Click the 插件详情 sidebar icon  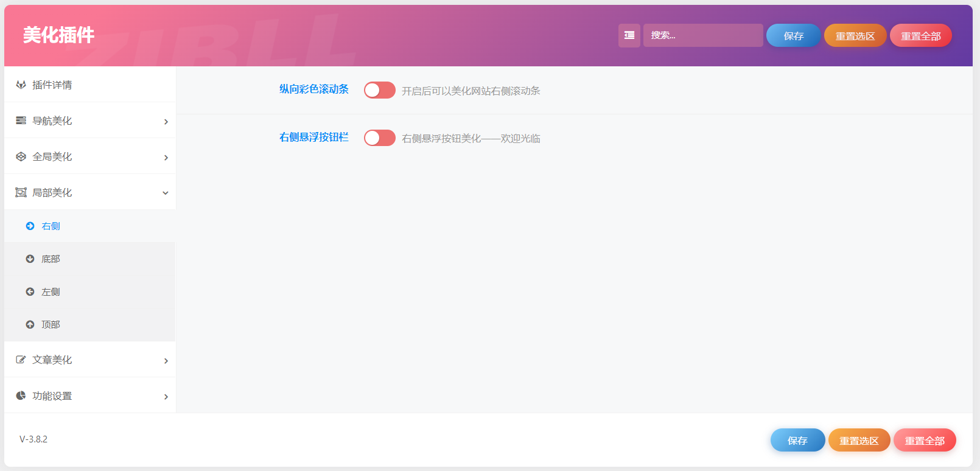(x=21, y=85)
